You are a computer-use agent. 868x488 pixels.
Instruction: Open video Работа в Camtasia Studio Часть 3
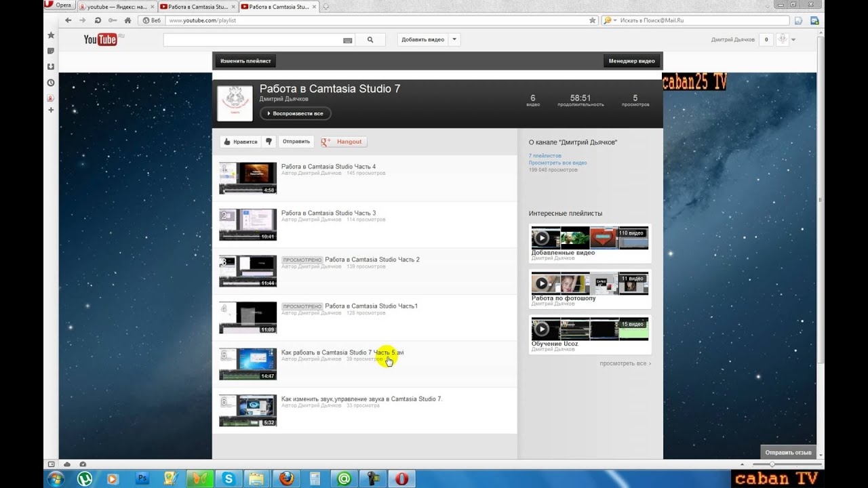click(328, 213)
